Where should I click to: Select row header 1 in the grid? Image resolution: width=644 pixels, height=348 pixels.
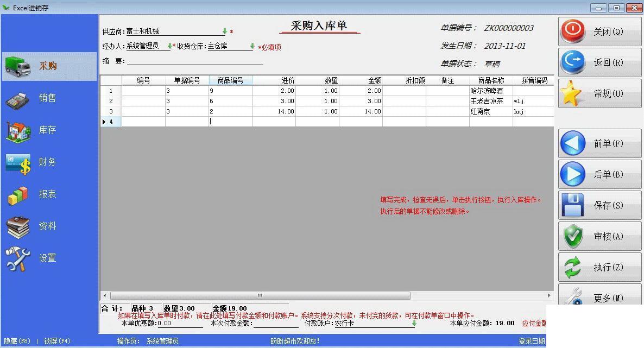111,91
